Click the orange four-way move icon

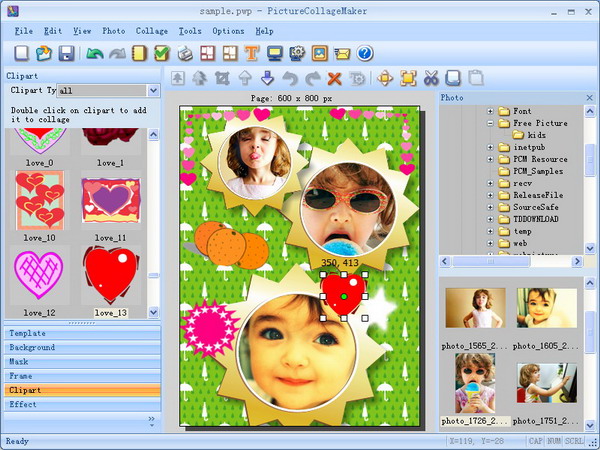coord(385,78)
